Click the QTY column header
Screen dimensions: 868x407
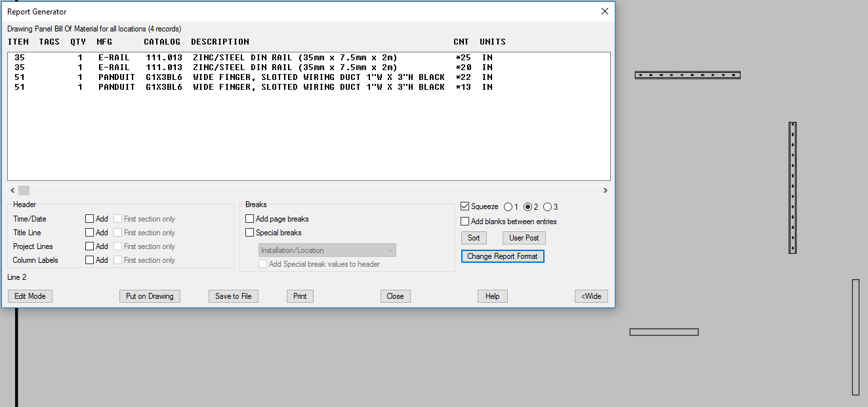coord(78,42)
